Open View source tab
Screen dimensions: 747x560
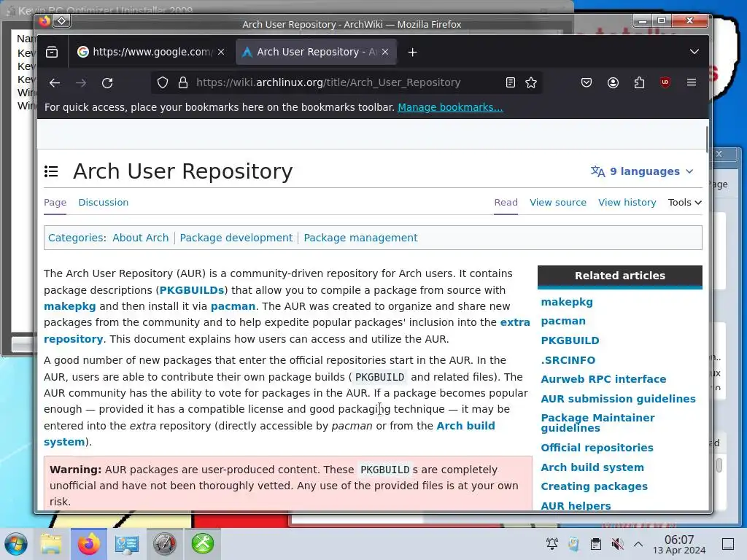click(558, 203)
